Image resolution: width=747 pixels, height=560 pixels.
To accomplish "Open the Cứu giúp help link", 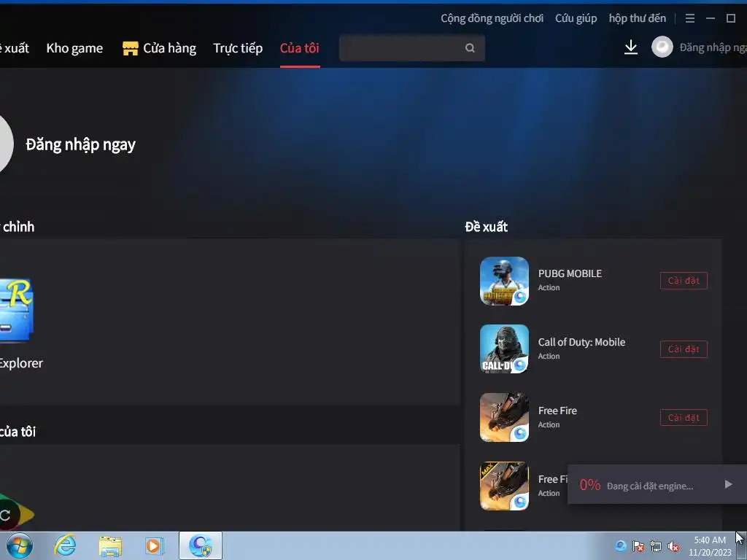I will [x=576, y=18].
